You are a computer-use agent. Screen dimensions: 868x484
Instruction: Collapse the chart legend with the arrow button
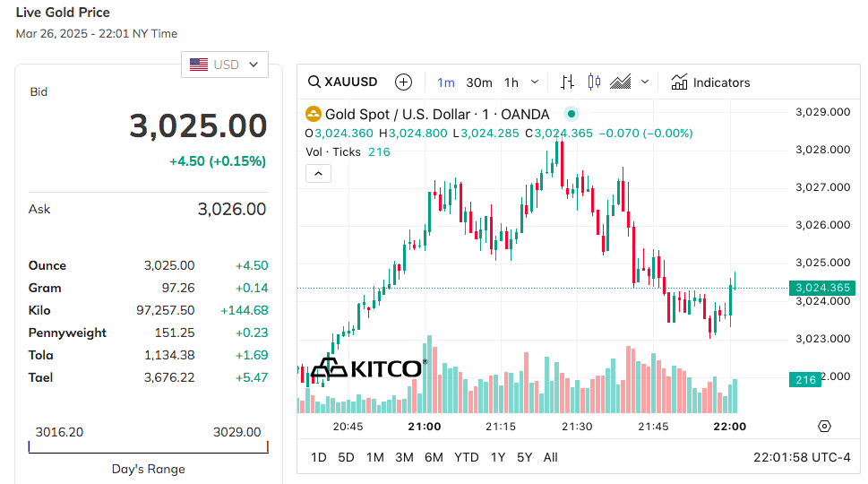pyautogui.click(x=319, y=174)
